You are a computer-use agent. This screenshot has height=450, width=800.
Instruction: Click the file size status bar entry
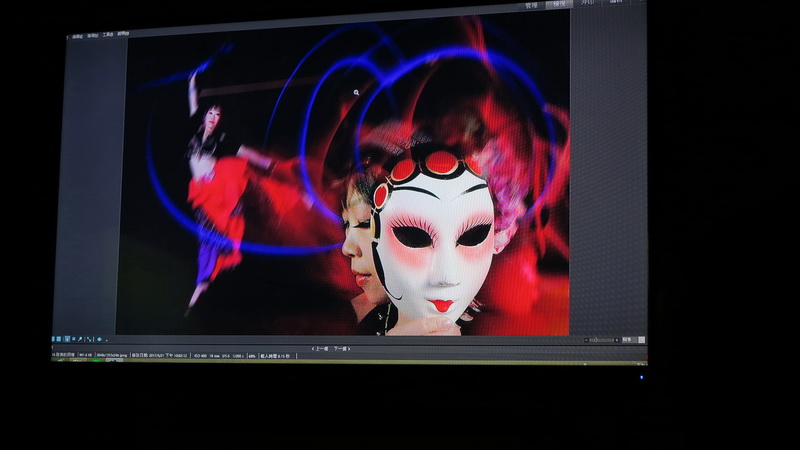pyautogui.click(x=86, y=355)
